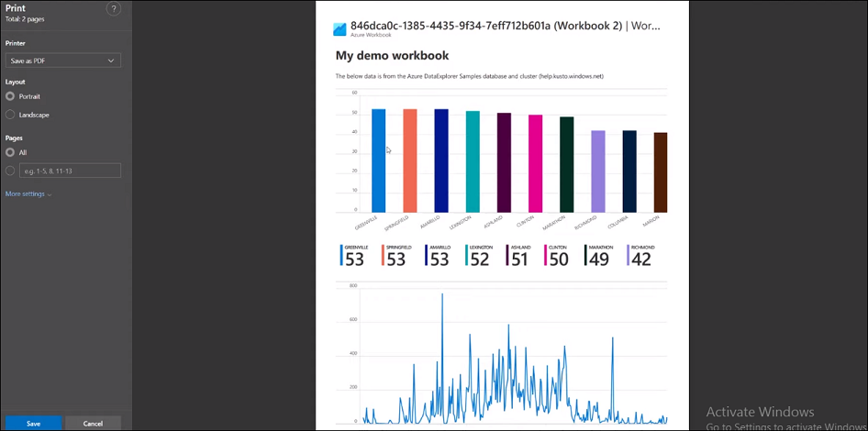This screenshot has width=868, height=431.
Task: Select the custom page range radio button
Action: pyautogui.click(x=10, y=171)
